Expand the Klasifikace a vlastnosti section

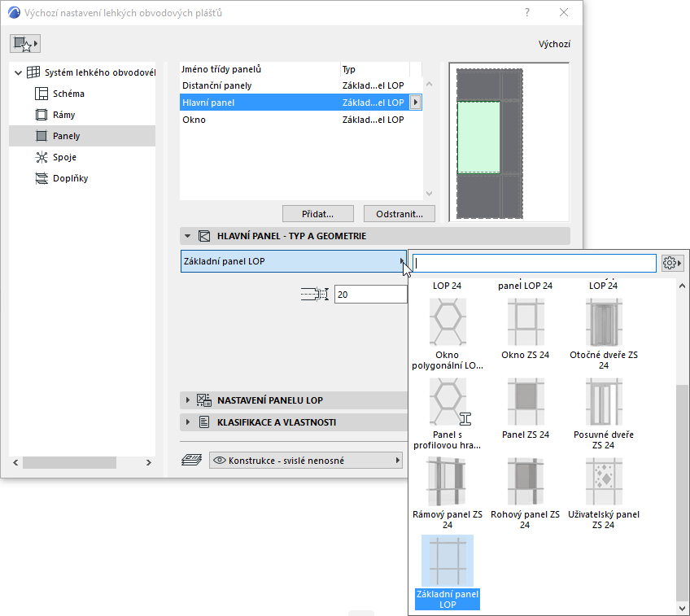coord(187,422)
